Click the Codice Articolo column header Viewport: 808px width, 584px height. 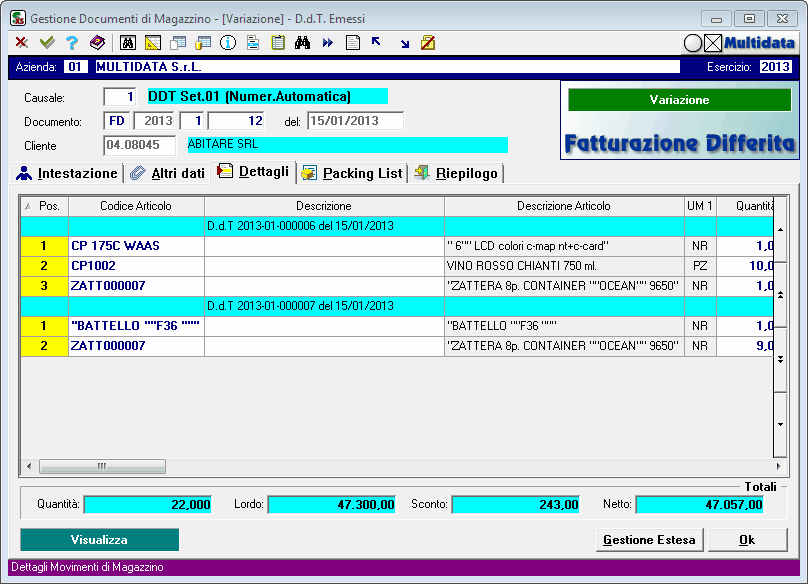[x=136, y=206]
